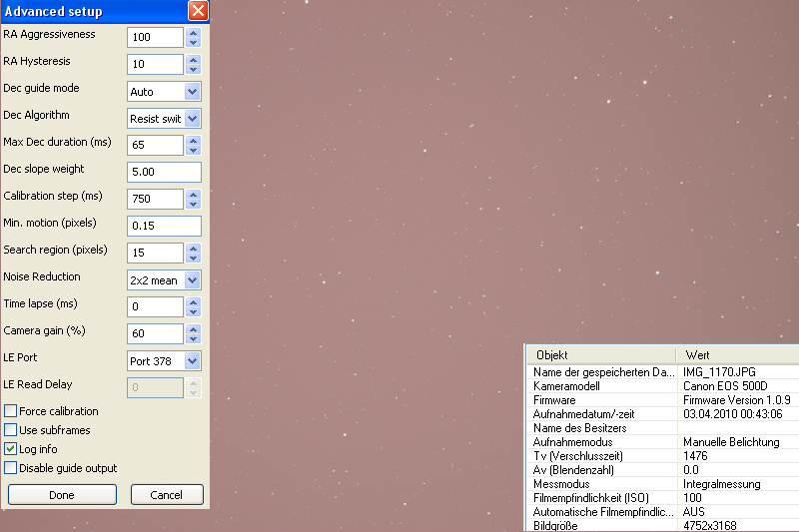Click the Done button
Image resolution: width=799 pixels, height=532 pixels.
click(x=62, y=495)
